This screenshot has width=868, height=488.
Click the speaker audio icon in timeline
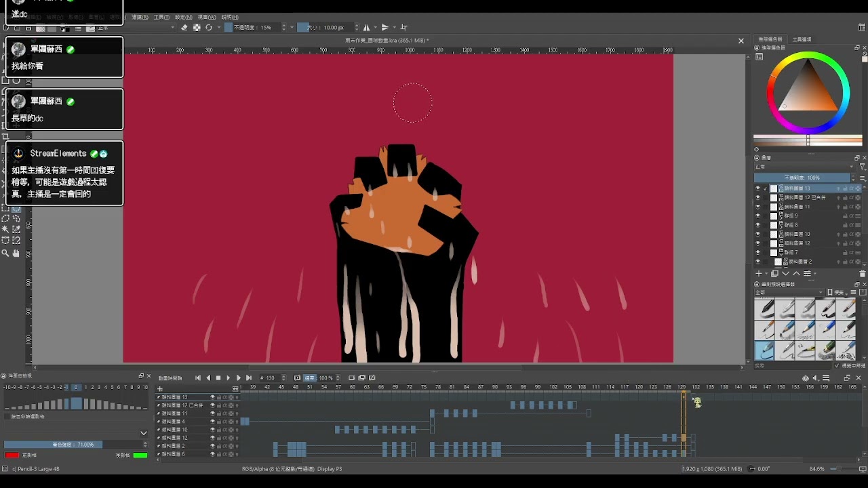coord(816,378)
